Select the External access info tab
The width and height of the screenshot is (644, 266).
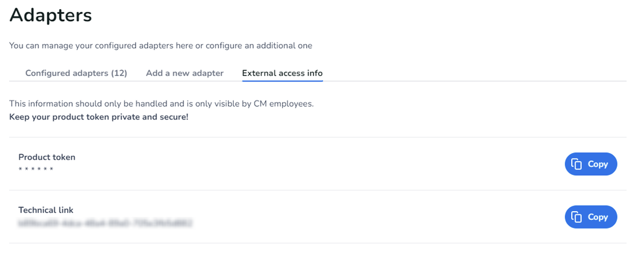(282, 73)
